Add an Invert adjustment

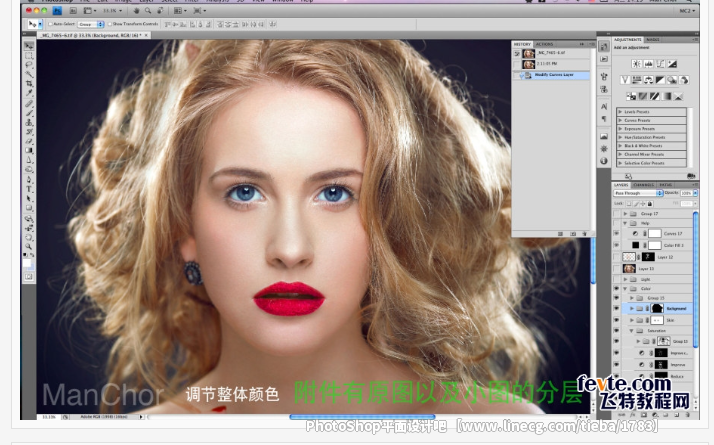click(x=631, y=97)
